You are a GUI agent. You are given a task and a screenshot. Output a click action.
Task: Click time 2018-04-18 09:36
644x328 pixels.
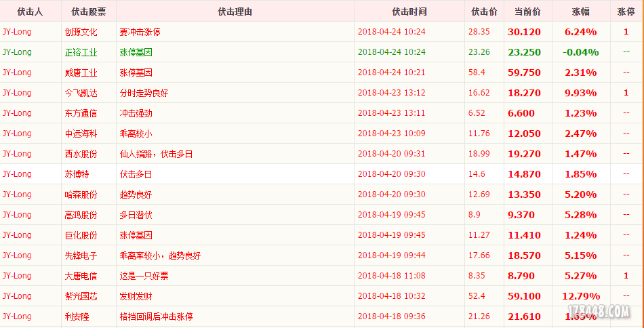[x=392, y=316]
